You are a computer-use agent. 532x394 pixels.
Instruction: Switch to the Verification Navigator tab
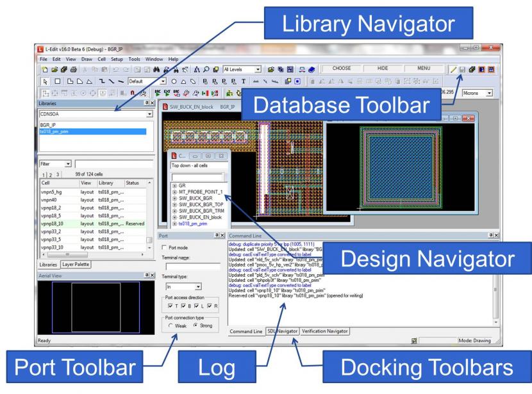click(x=325, y=331)
